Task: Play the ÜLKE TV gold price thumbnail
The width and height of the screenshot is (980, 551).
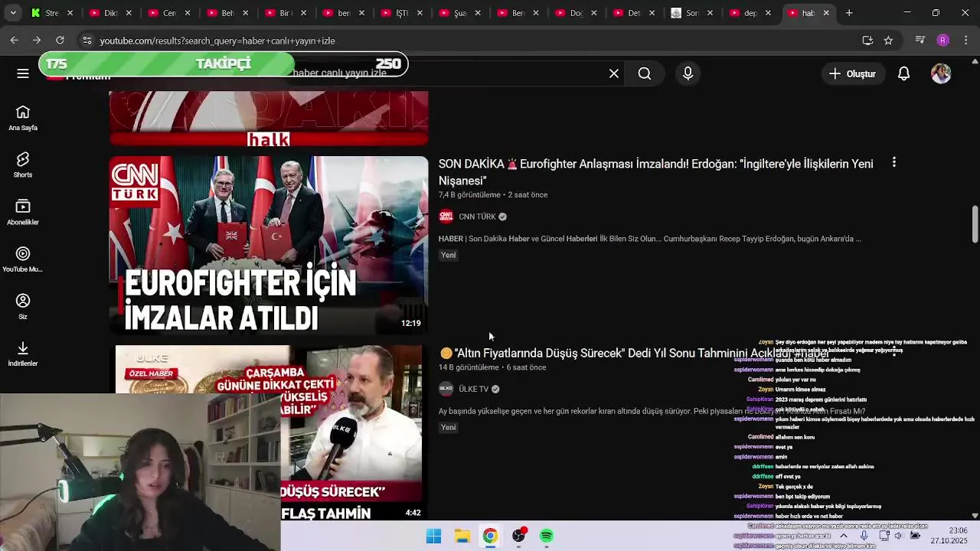Action: (269, 433)
